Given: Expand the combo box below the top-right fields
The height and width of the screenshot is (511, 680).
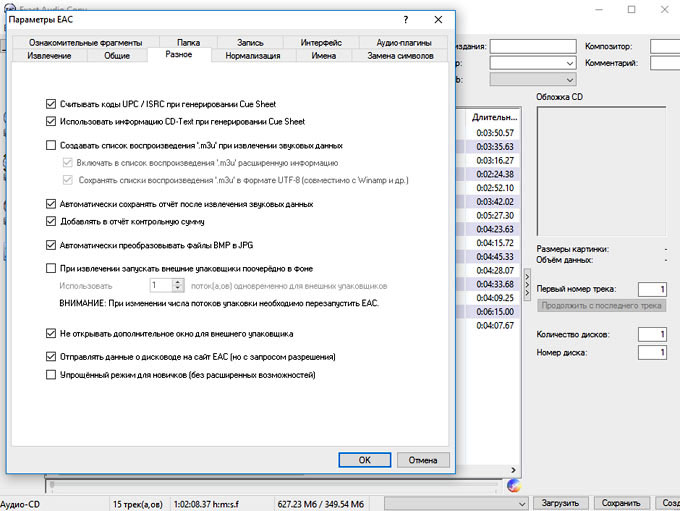Looking at the screenshot, I should click(570, 80).
